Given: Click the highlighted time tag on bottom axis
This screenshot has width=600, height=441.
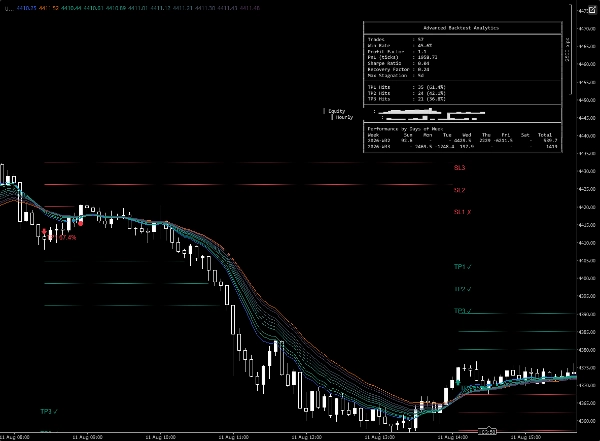Looking at the screenshot, I should [x=488, y=432].
